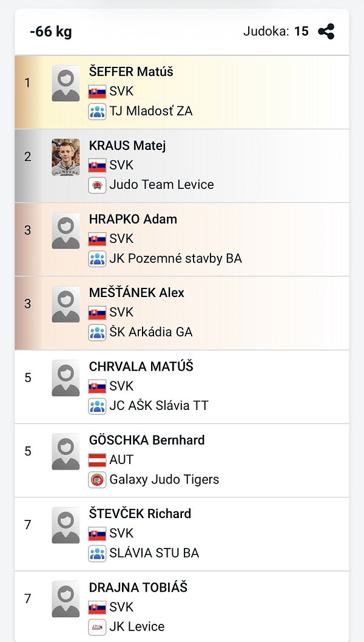Click the JK Pozemné stavby BA club text
The width and height of the screenshot is (364, 642).
(175, 259)
